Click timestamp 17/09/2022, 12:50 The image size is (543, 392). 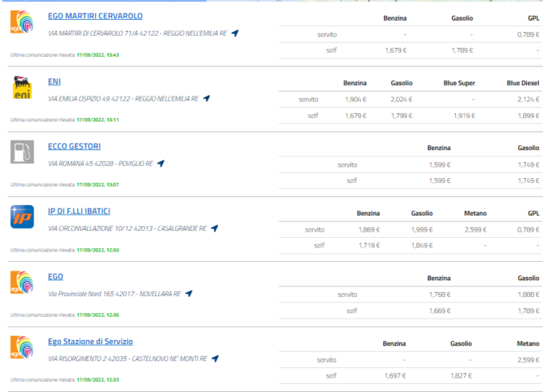click(97, 250)
